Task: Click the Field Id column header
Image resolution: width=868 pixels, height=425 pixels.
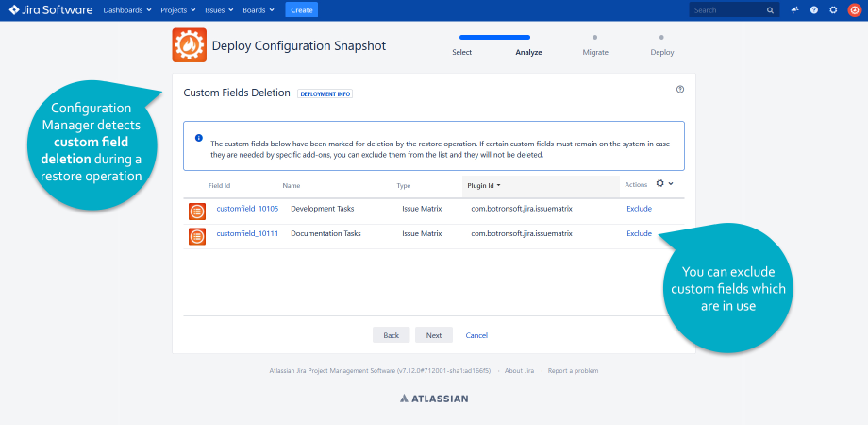Action: point(219,186)
